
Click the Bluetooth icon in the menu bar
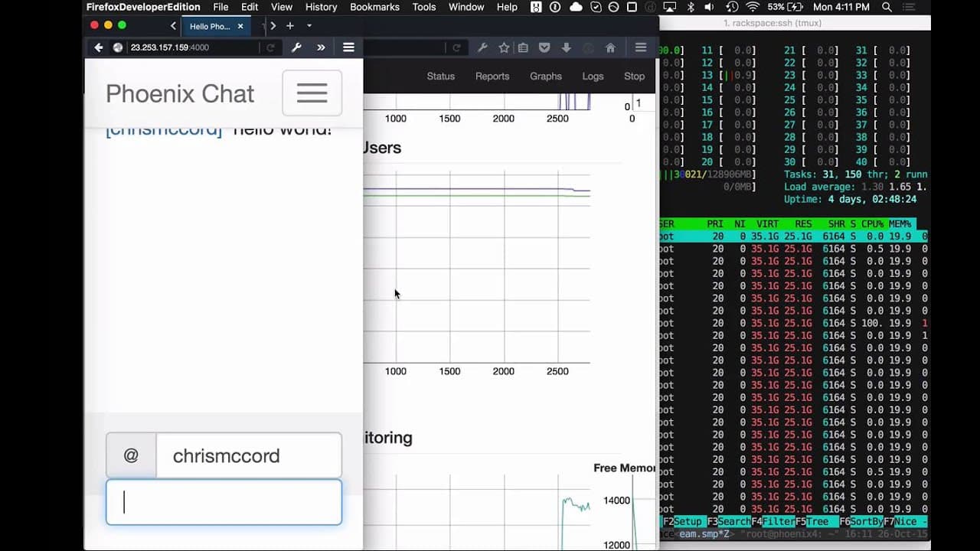point(690,7)
